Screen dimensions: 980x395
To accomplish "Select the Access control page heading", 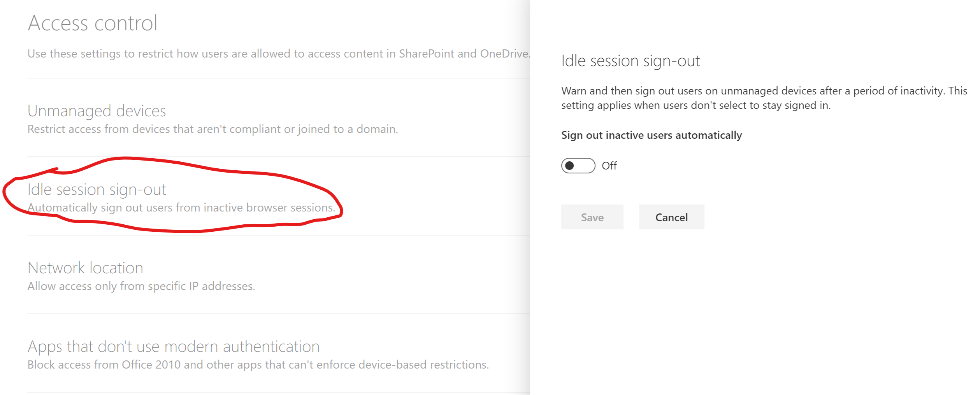I will click(92, 23).
